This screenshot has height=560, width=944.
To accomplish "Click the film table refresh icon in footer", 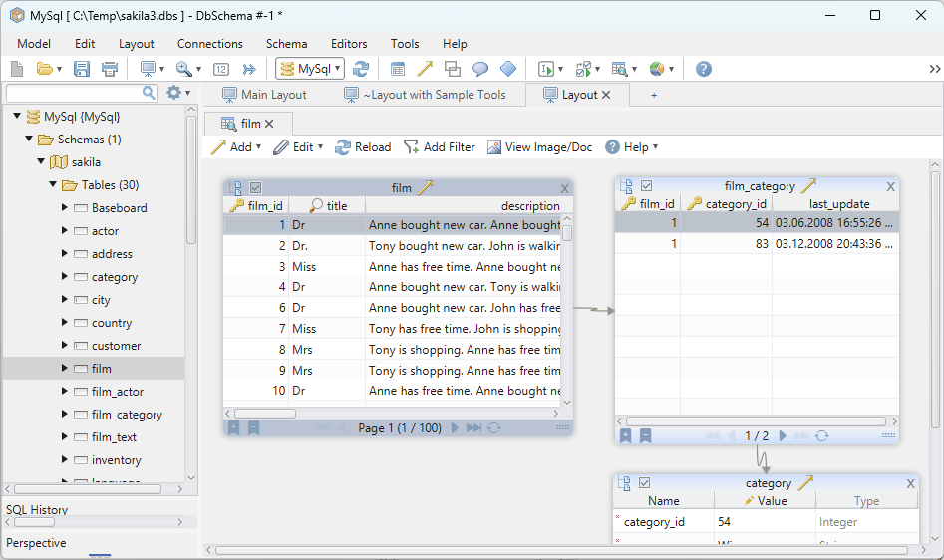I will (494, 427).
